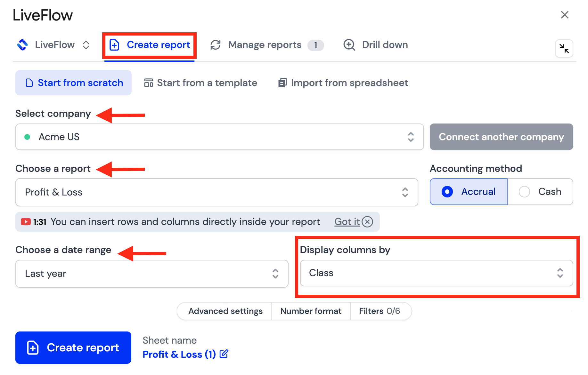Click the video tip text about inserting rows
Viewport: 588px width, 375px height.
click(185, 222)
